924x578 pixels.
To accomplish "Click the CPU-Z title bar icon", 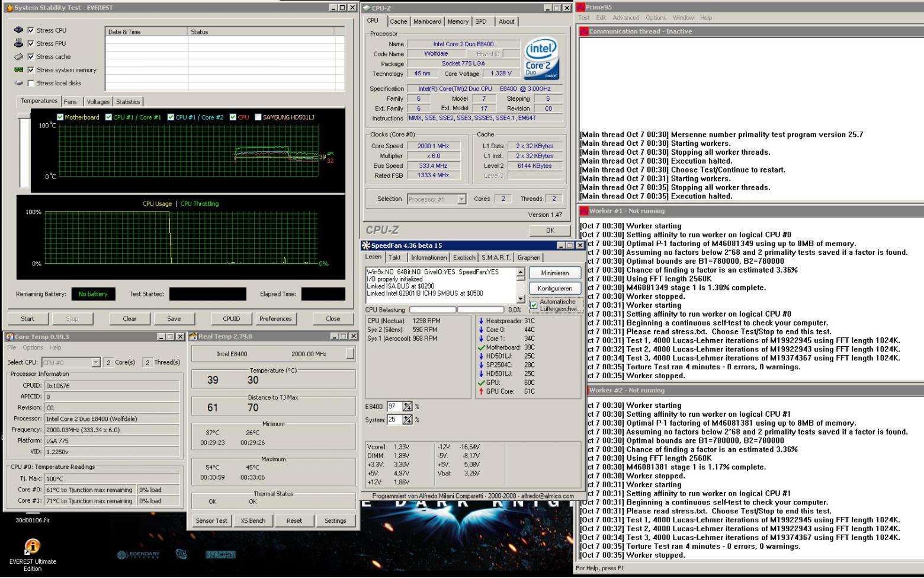I will [x=367, y=8].
